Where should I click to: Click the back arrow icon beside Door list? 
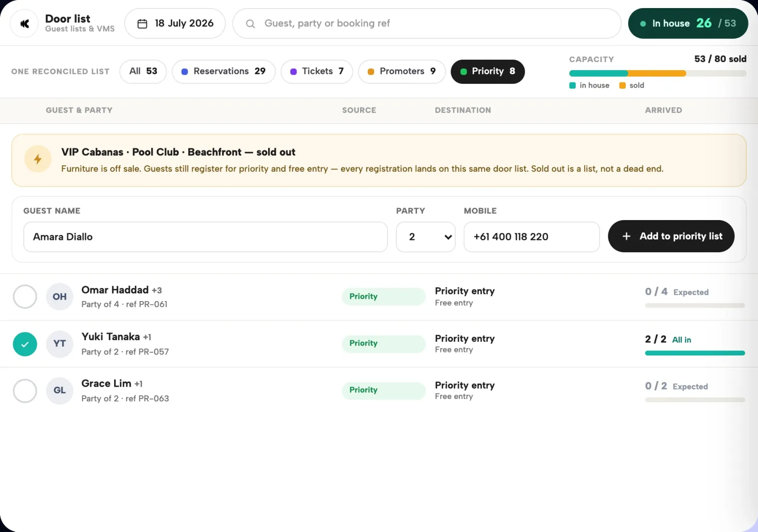[x=25, y=24]
